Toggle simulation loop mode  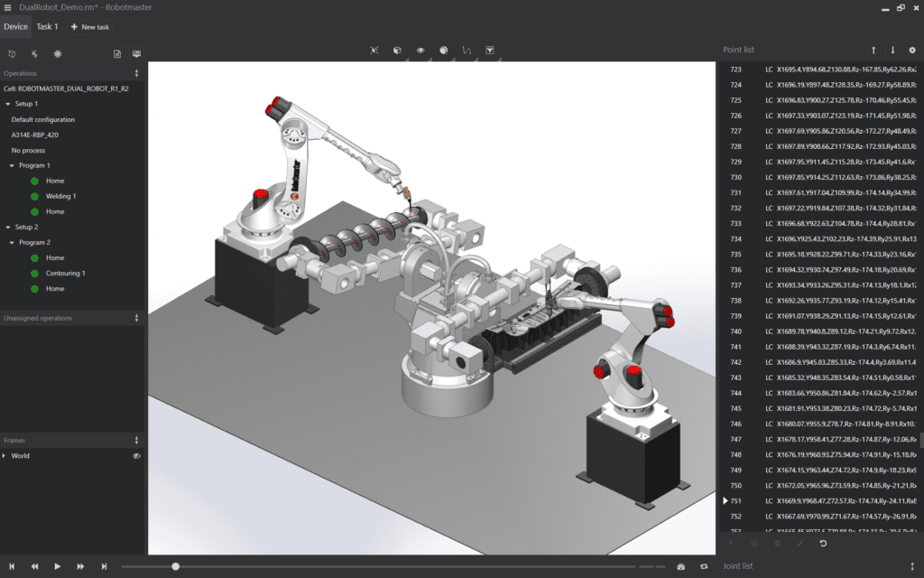[704, 566]
